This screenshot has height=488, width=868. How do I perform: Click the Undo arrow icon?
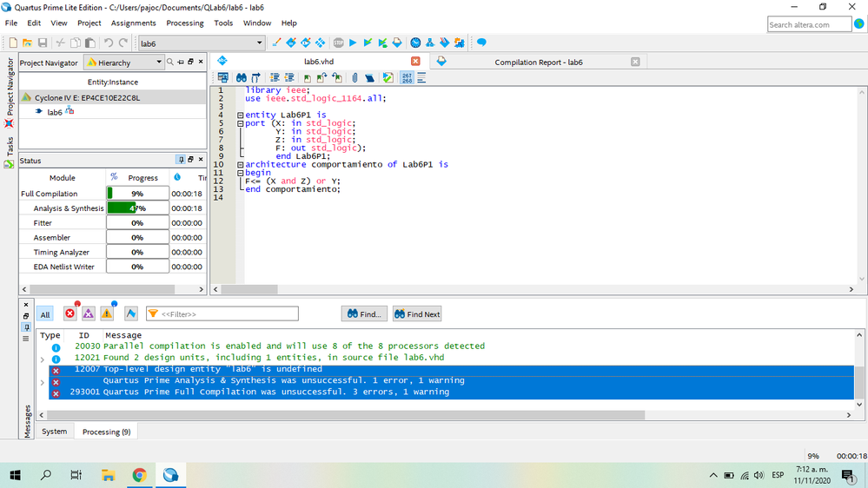tap(109, 43)
